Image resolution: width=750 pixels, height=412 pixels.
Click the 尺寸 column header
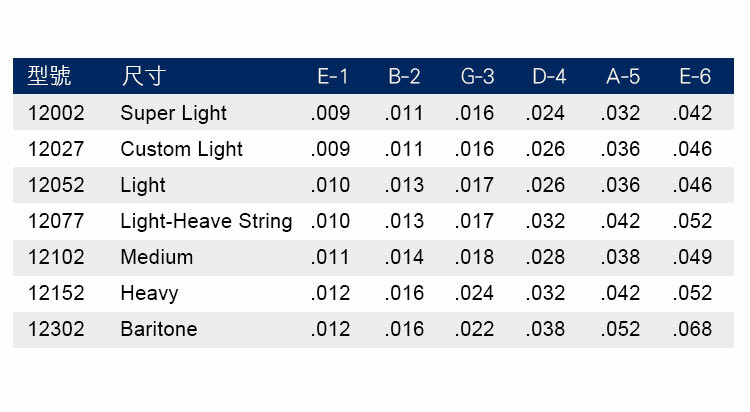(144, 77)
